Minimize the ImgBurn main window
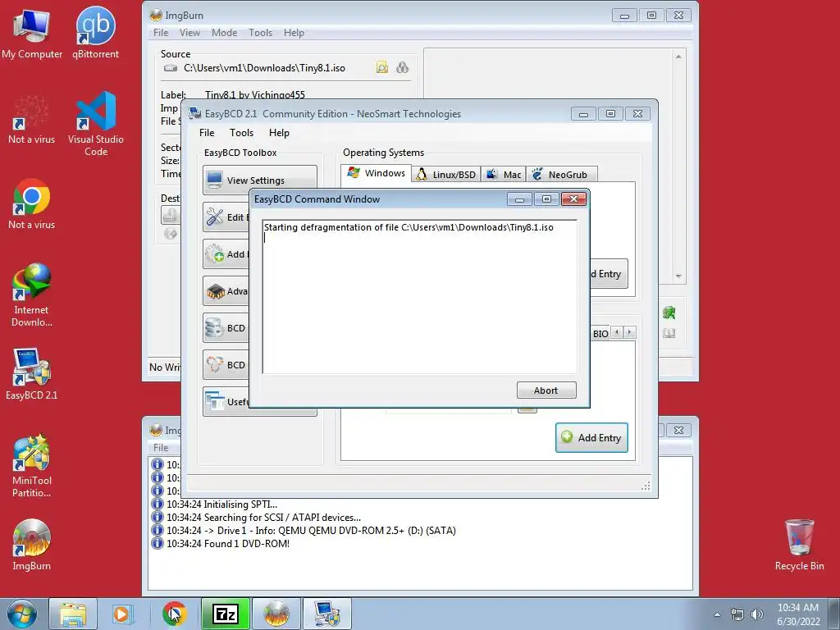The width and height of the screenshot is (840, 630). 624,16
